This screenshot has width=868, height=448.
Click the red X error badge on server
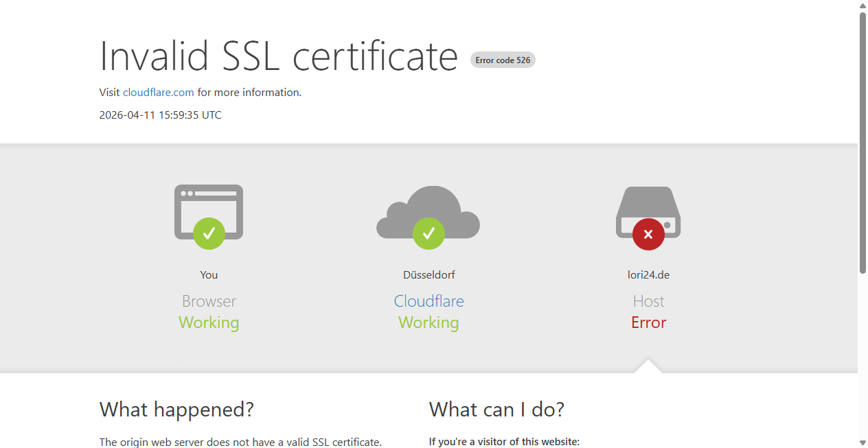coord(648,235)
